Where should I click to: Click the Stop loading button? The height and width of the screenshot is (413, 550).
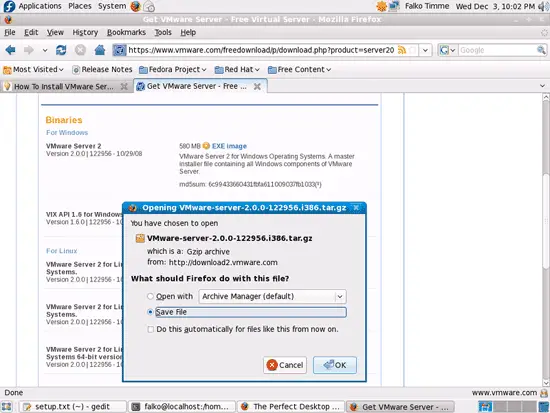80,50
